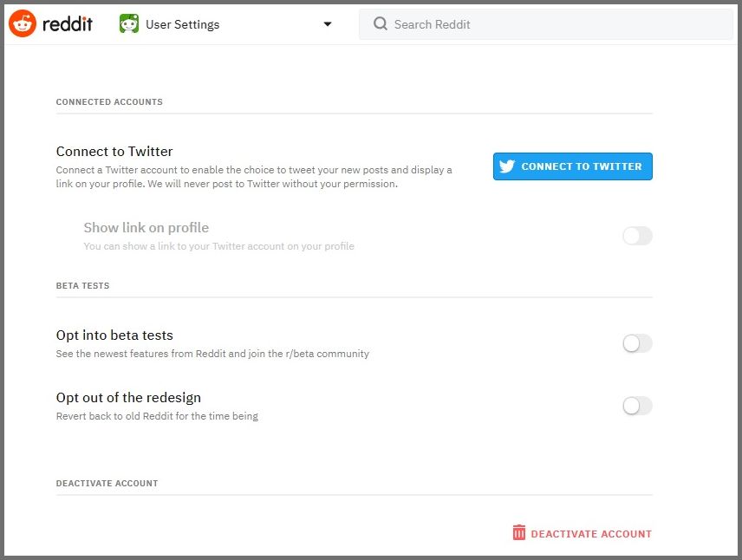Focus the Search Reddit input field
This screenshot has height=560, width=742.
click(555, 24)
